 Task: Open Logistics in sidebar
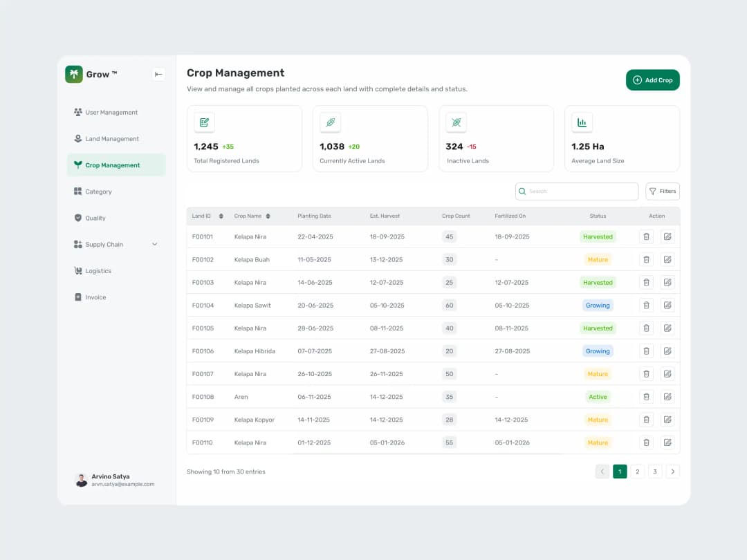pos(116,271)
